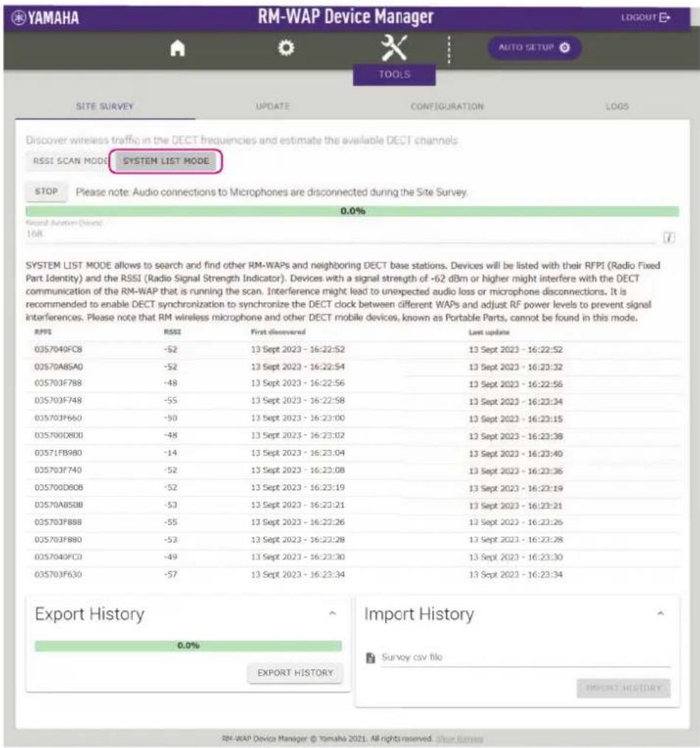Select row with RFPI 035703F748
Image resolution: width=700 pixels, height=748 pixels.
pyautogui.click(x=352, y=401)
